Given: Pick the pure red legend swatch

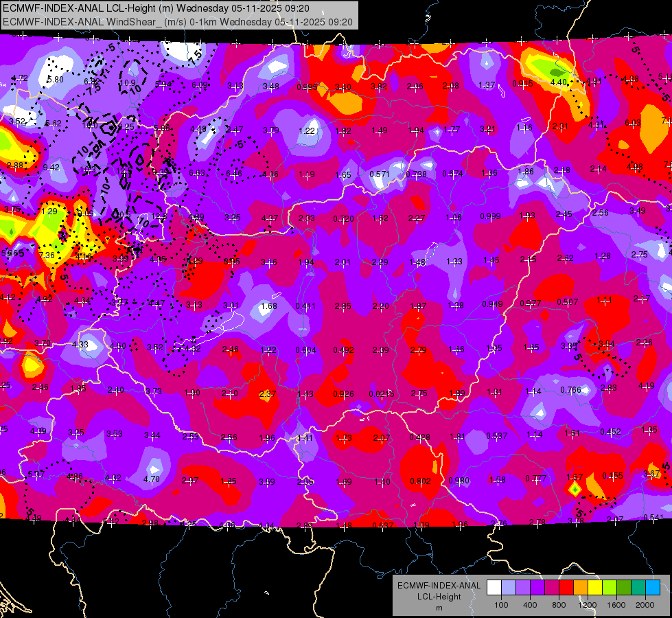Looking at the screenshot, I should tap(566, 587).
